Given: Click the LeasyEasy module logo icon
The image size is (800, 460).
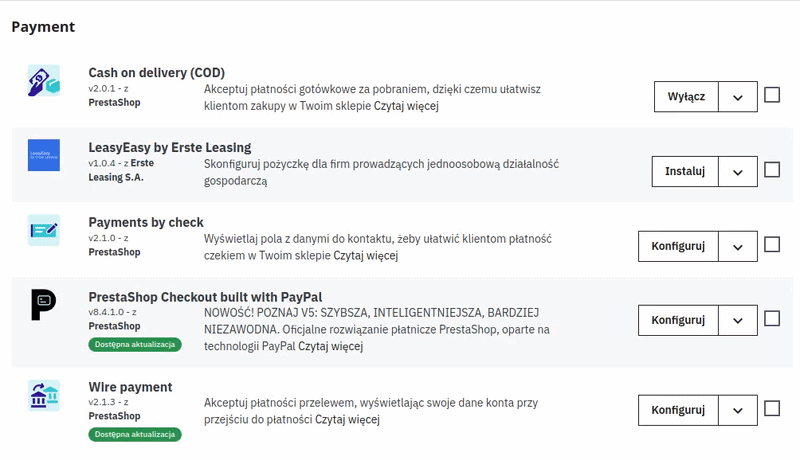Looking at the screenshot, I should (x=44, y=155).
